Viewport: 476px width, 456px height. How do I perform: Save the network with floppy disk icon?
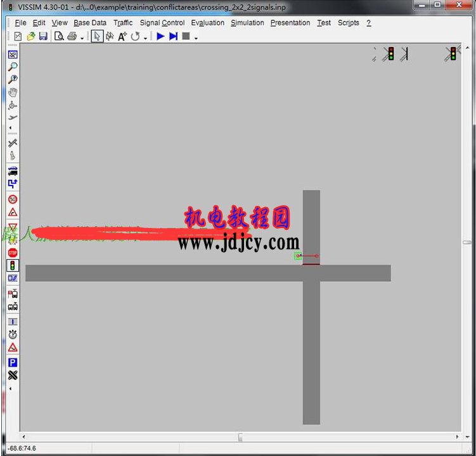pyautogui.click(x=43, y=36)
